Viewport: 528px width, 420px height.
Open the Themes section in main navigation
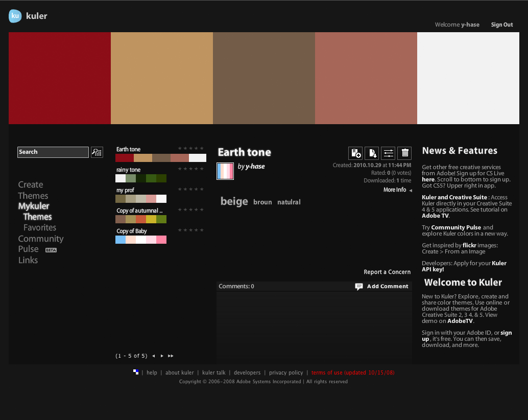pos(33,196)
